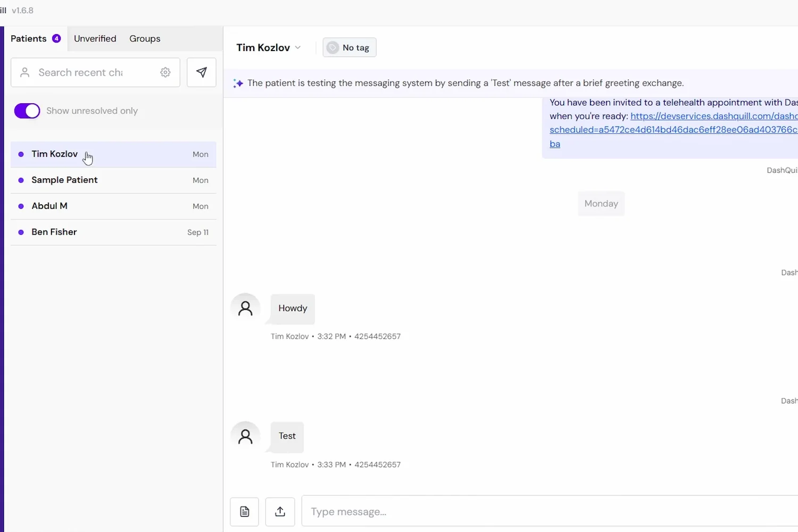The height and width of the screenshot is (532, 798).
Task: Switch to the Patients tab
Action: click(x=36, y=39)
